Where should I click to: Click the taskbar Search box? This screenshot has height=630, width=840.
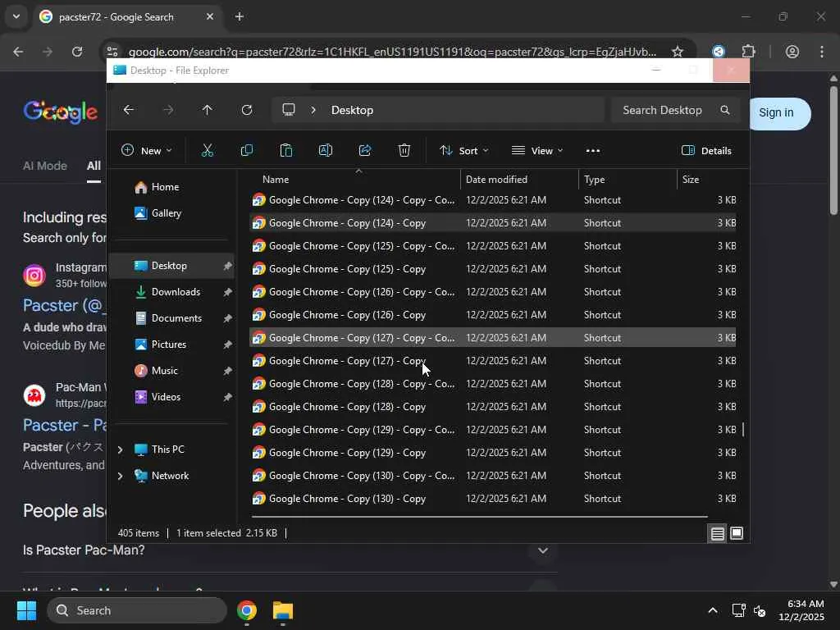137,610
